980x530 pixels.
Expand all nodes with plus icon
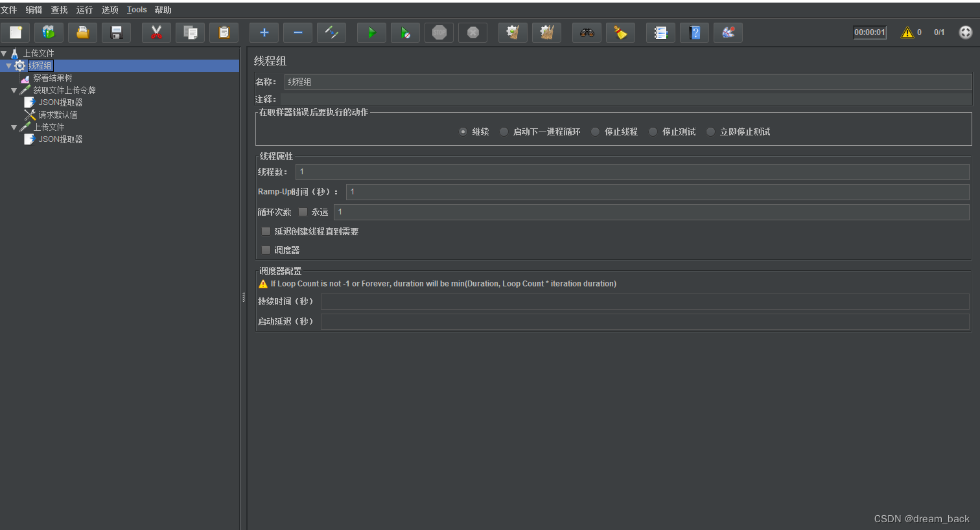[x=264, y=32]
